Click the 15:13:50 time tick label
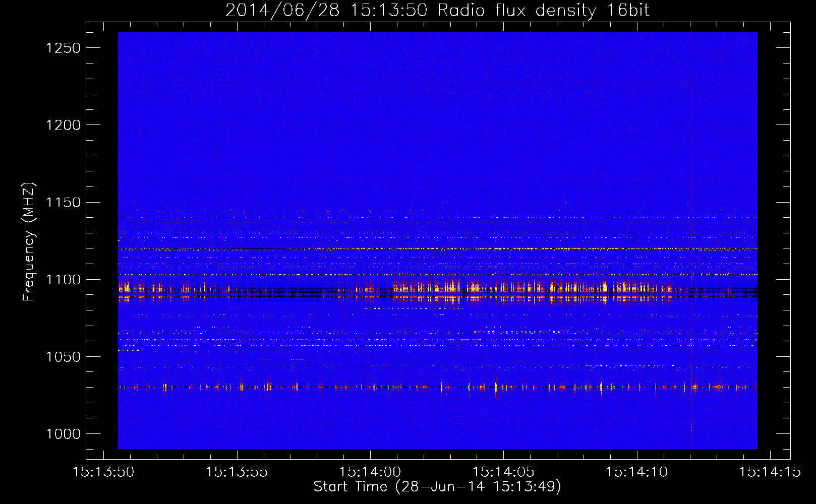 click(103, 472)
